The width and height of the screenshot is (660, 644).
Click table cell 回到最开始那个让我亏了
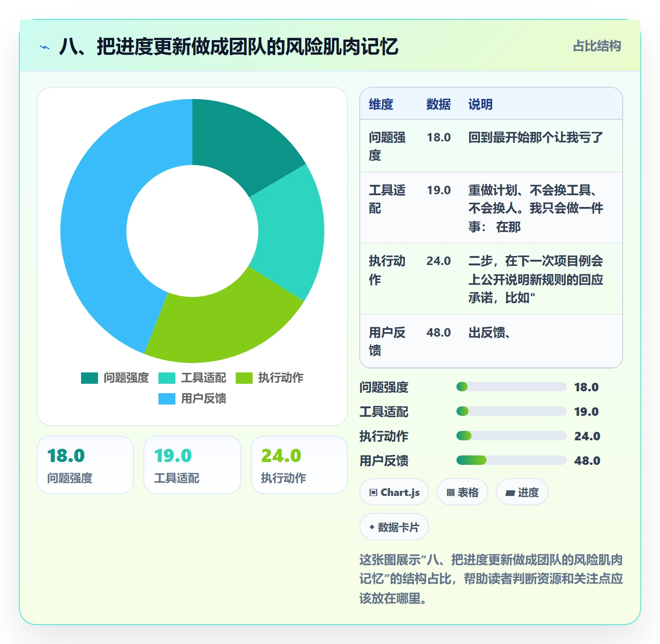pos(536,138)
